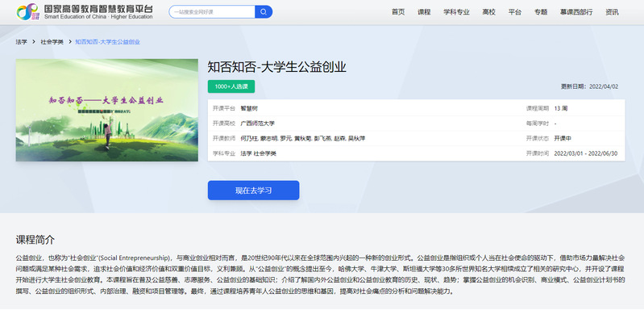Screen dimensions: 644x310
Task: Open the 学科专业 menu item
Action: (456, 12)
